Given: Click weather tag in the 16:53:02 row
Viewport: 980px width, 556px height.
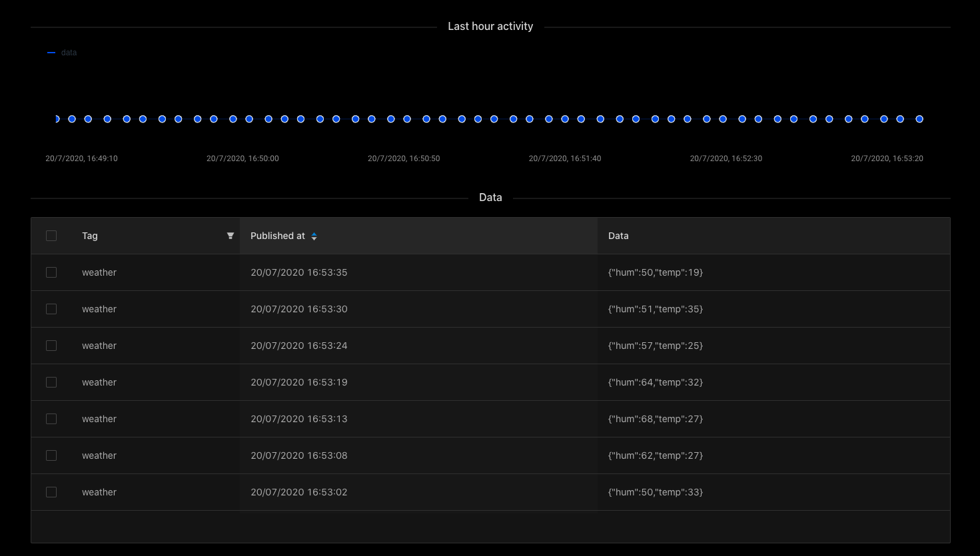Looking at the screenshot, I should 99,492.
